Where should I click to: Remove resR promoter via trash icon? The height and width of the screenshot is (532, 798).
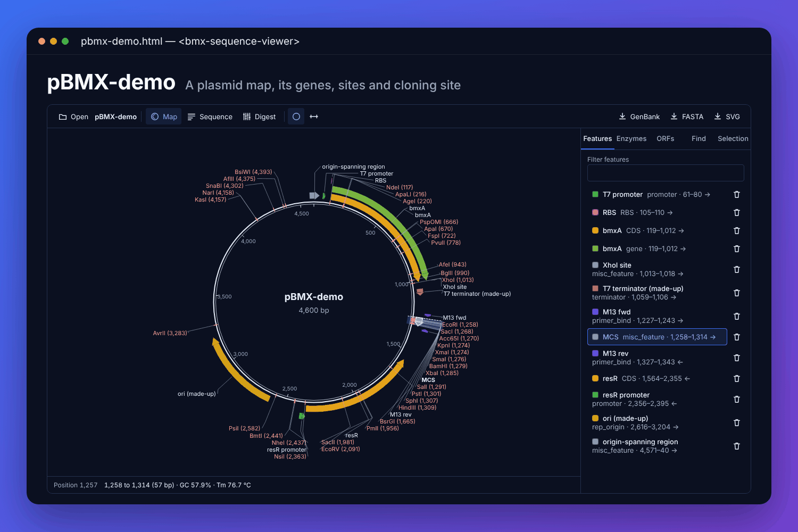click(x=737, y=400)
